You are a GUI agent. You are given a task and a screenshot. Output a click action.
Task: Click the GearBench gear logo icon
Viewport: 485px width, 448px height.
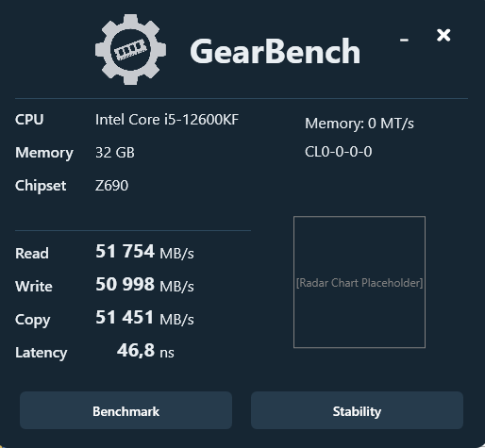[130, 49]
